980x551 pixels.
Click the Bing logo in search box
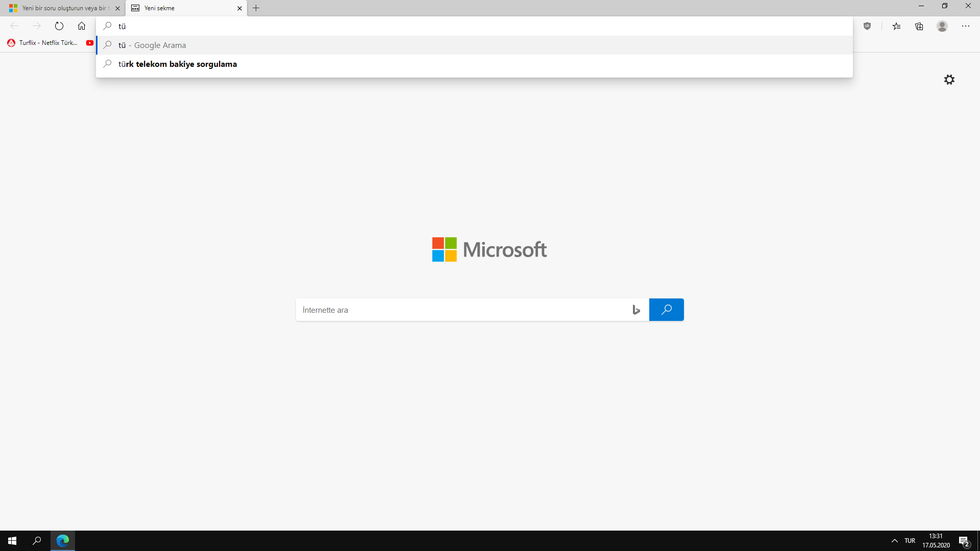[x=636, y=310]
